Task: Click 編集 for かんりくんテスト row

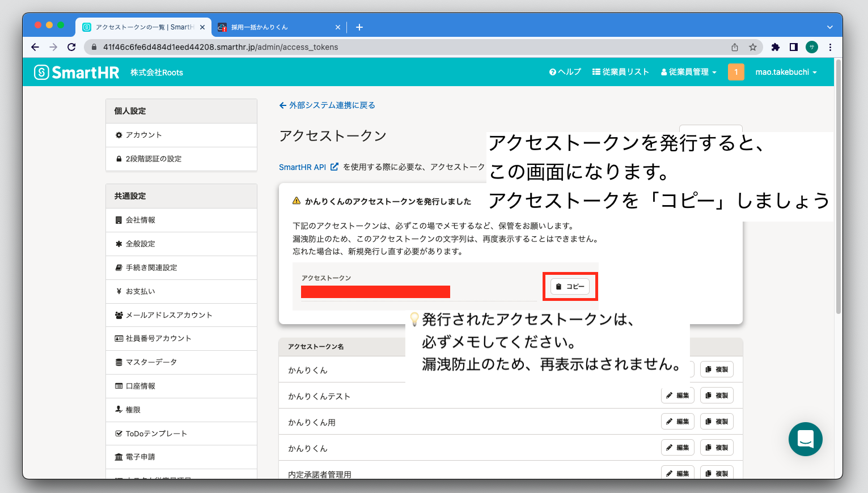Action: [678, 396]
